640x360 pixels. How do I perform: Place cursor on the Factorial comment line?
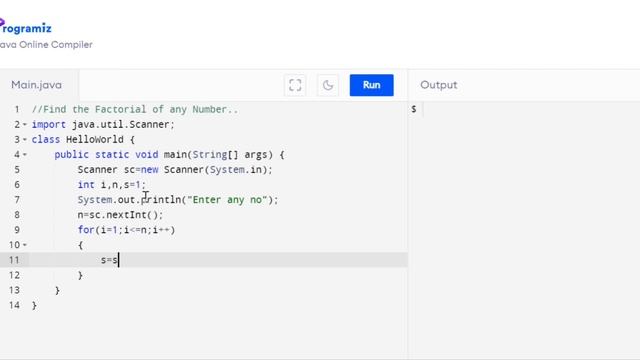click(x=135, y=109)
